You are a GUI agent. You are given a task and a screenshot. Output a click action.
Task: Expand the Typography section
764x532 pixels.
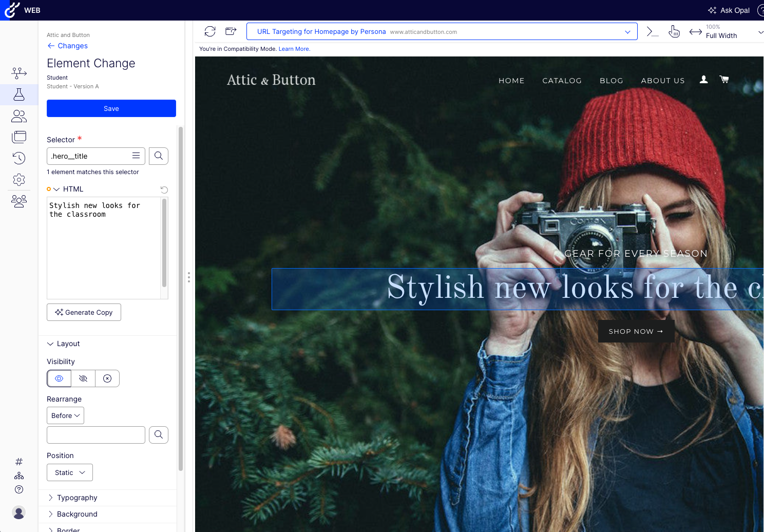pyautogui.click(x=77, y=498)
